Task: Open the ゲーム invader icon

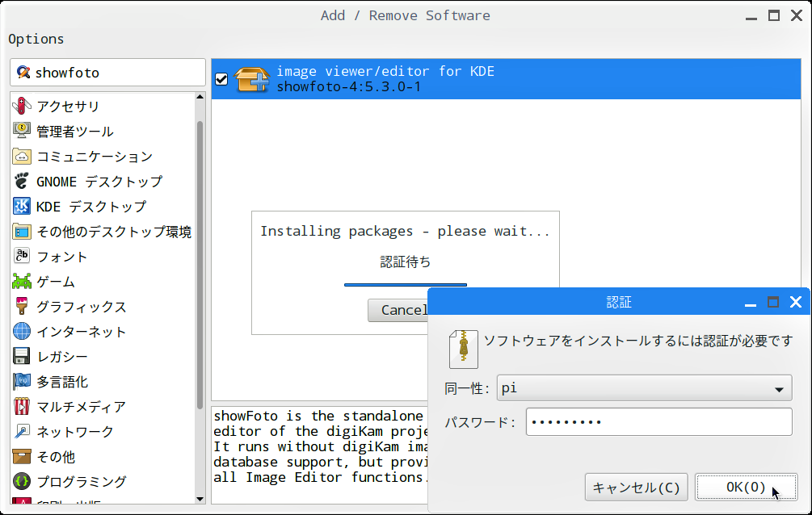Action: [21, 281]
